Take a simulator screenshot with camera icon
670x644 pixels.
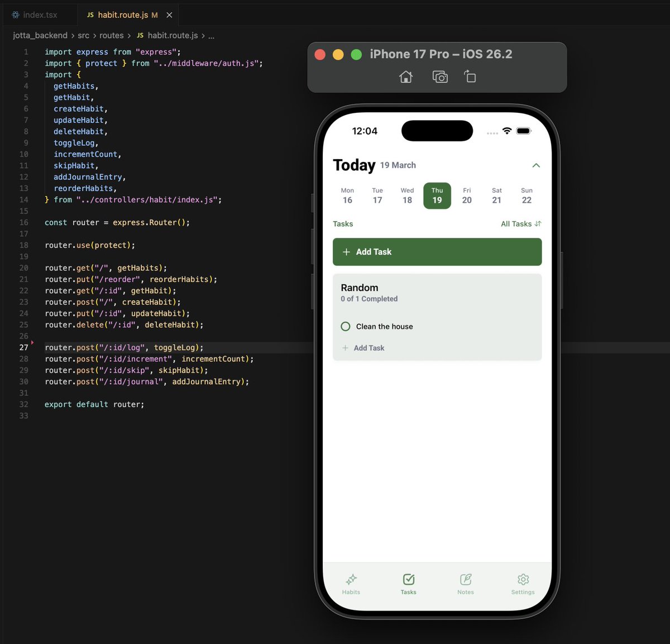(440, 77)
